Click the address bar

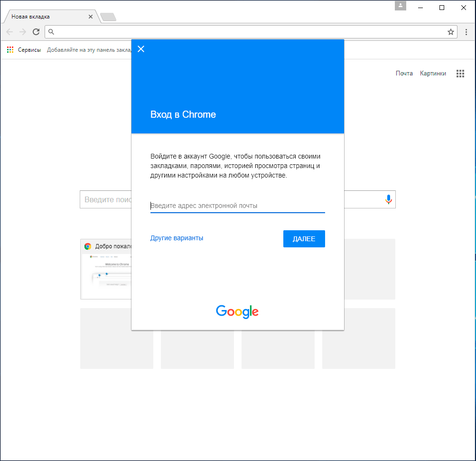pos(247,32)
